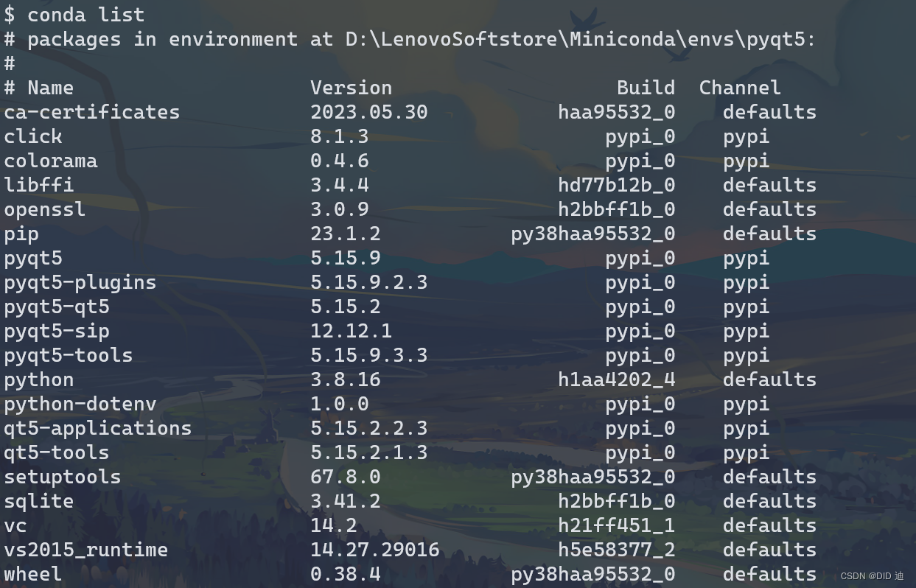Click the 'conda list' command text

86,14
